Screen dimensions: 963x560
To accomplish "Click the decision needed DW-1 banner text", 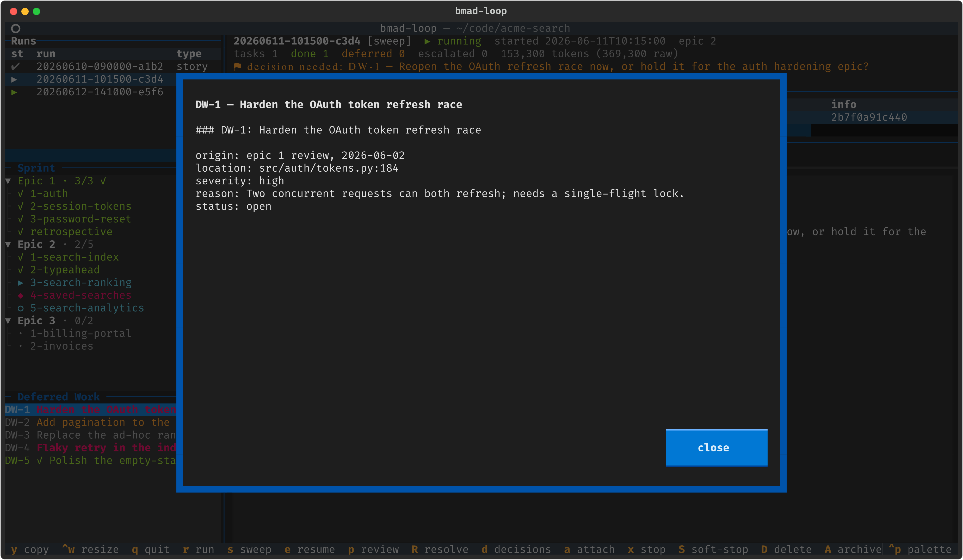I will (x=558, y=66).
